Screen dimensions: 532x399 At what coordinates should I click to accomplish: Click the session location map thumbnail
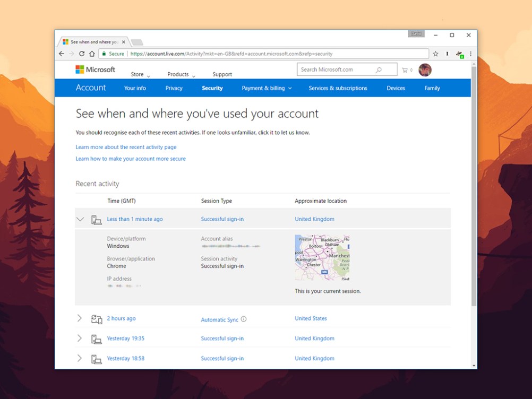tap(322, 257)
